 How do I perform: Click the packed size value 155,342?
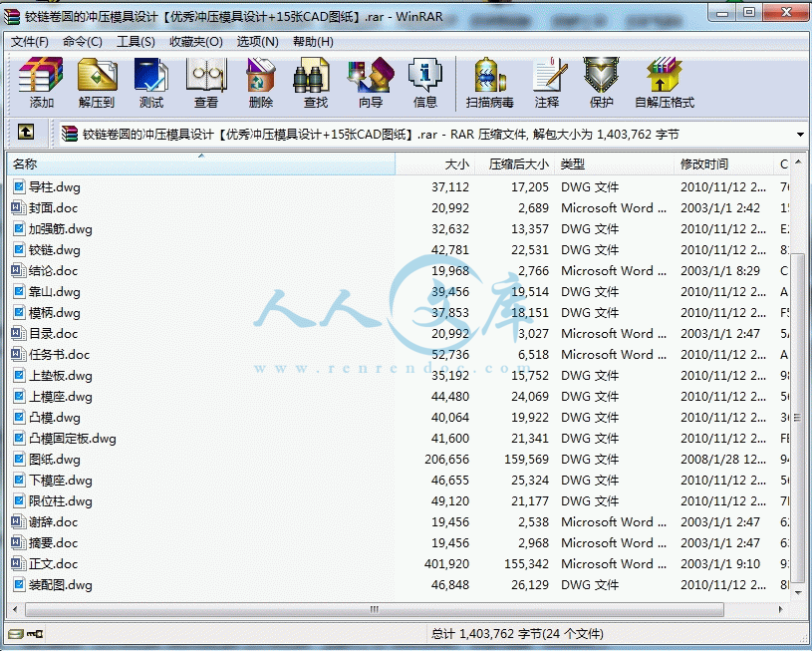tap(526, 564)
